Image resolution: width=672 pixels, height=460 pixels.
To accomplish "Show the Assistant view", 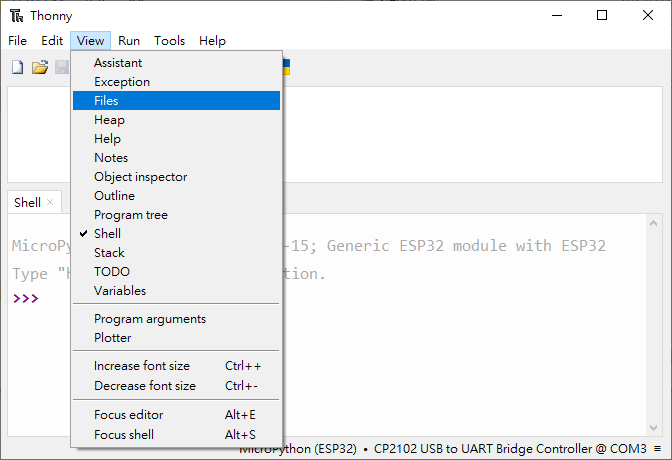I will click(x=176, y=63).
